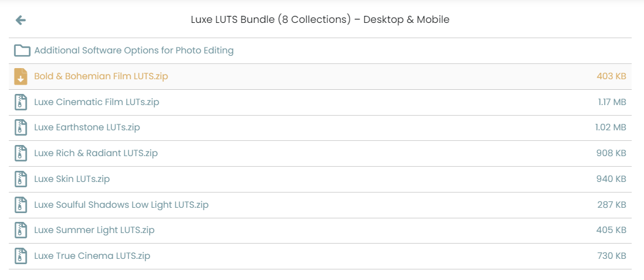Click the zip icon beside Luxe Earthstone LUTs
Viewport: 644px width, 280px height.
point(21,127)
